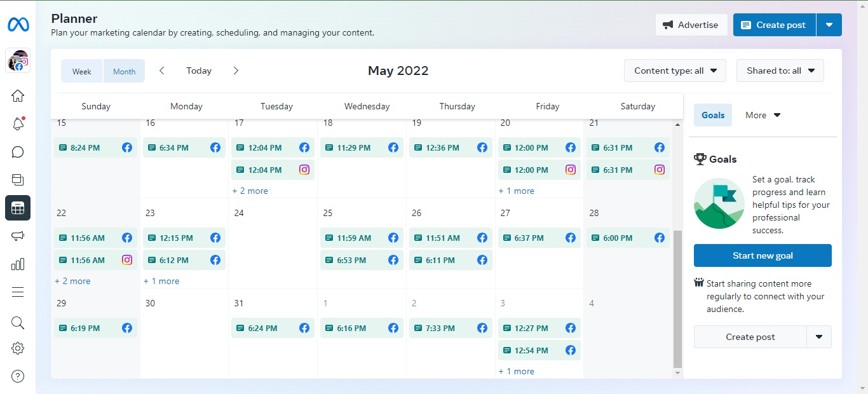Open Insights bar chart icon
The width and height of the screenshot is (868, 394).
coord(18,264)
